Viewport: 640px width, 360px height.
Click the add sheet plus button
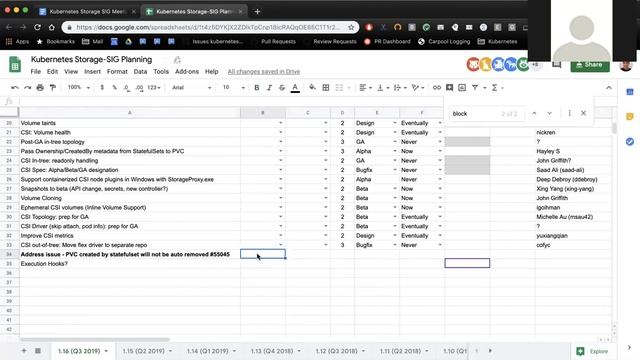coord(24,351)
